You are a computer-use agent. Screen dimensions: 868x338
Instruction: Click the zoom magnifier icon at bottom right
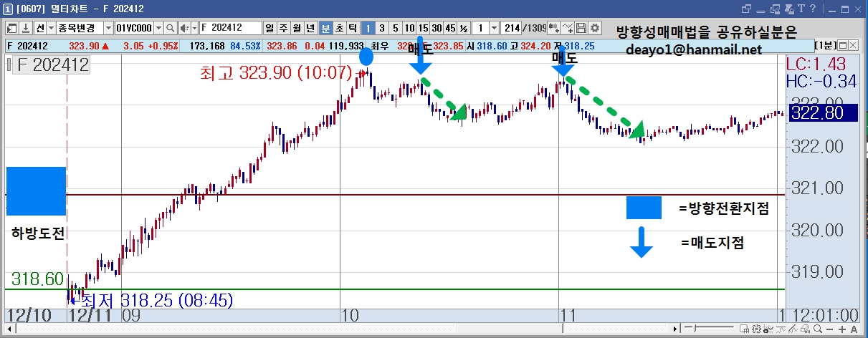[818, 329]
